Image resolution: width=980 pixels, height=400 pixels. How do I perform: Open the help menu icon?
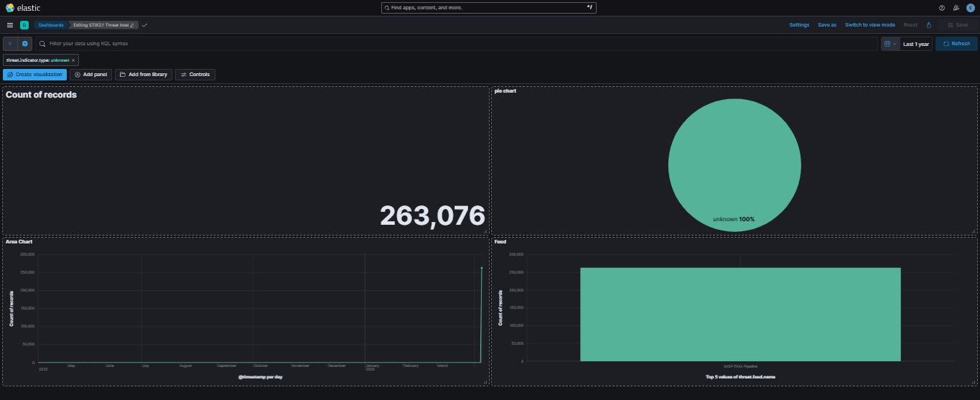(x=942, y=8)
